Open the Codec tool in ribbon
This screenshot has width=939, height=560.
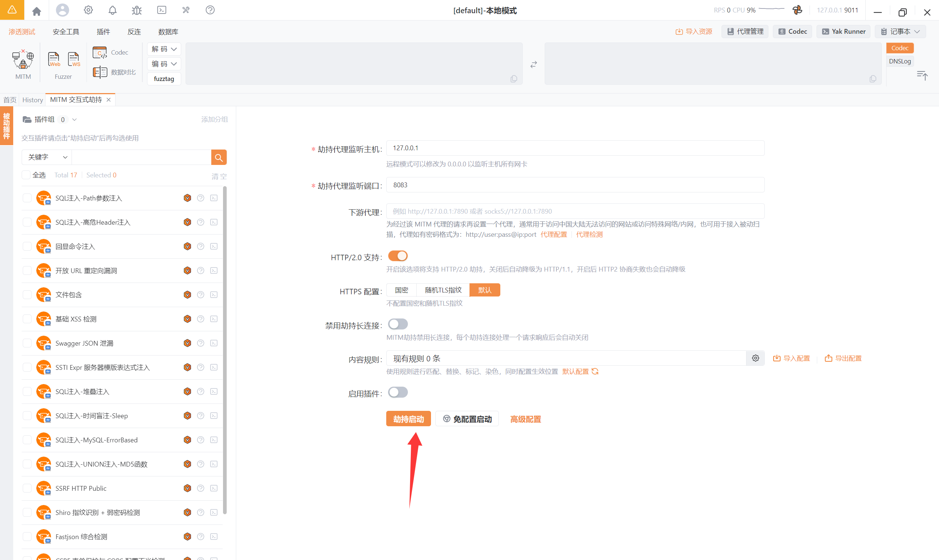pos(111,52)
